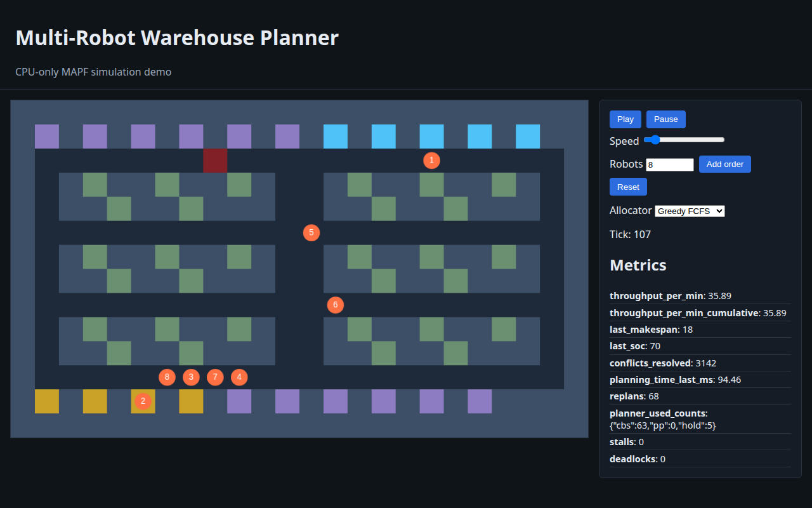Image resolution: width=812 pixels, height=508 pixels.
Task: Click robot marker number 6
Action: click(336, 305)
